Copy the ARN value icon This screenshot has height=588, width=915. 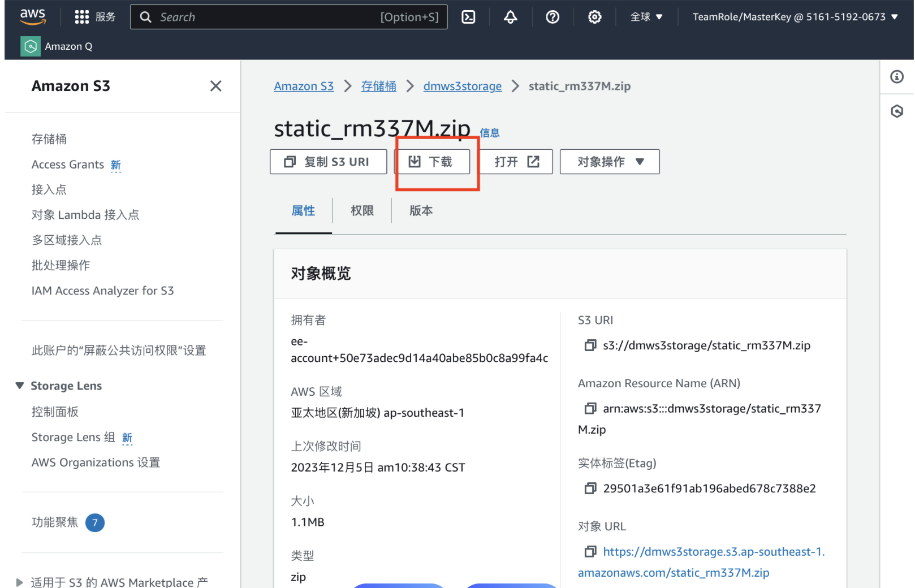click(x=590, y=408)
